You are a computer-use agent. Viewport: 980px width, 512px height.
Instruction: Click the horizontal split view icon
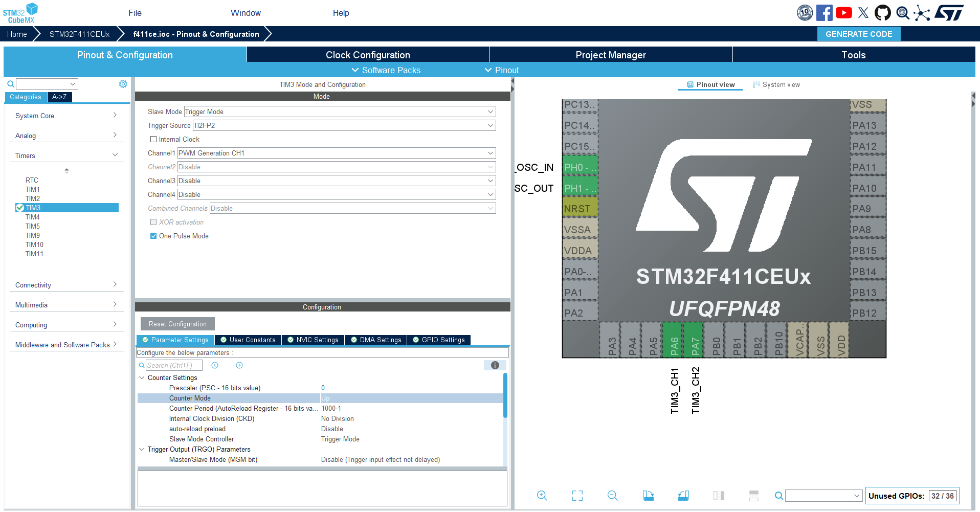point(754,496)
